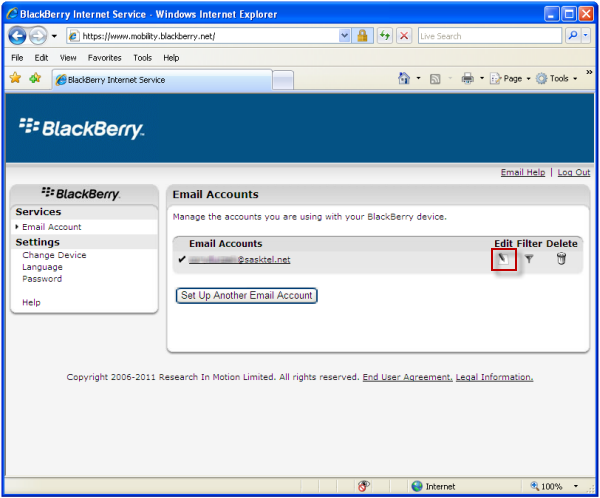This screenshot has width=600, height=498.
Task: Click the Internet zone globe icon
Action: coord(417,486)
